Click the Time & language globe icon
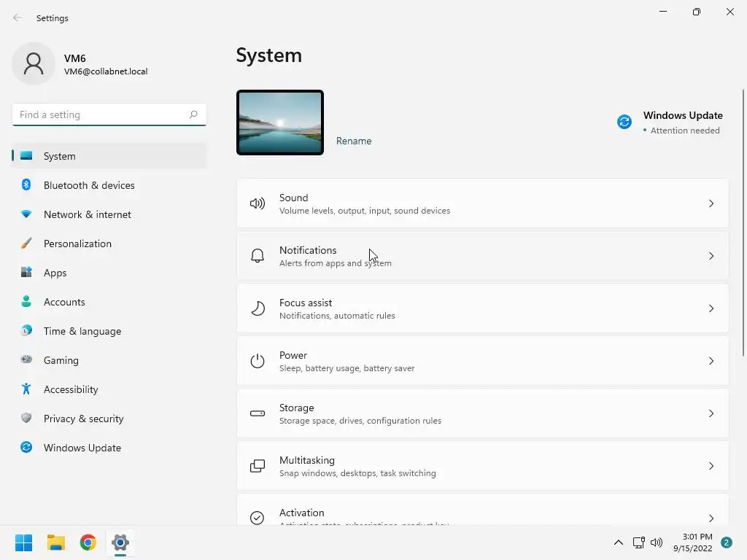The height and width of the screenshot is (560, 747). [26, 330]
